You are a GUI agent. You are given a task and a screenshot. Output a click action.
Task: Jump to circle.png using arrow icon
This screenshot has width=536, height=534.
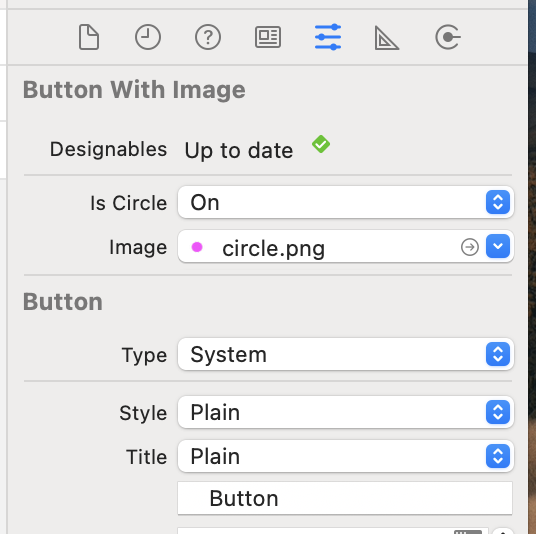click(x=470, y=247)
